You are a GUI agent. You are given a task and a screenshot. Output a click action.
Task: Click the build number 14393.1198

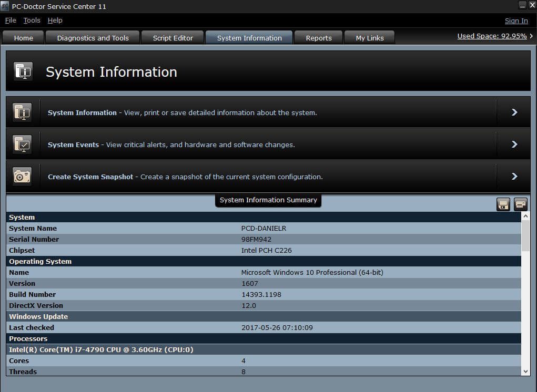click(x=261, y=294)
